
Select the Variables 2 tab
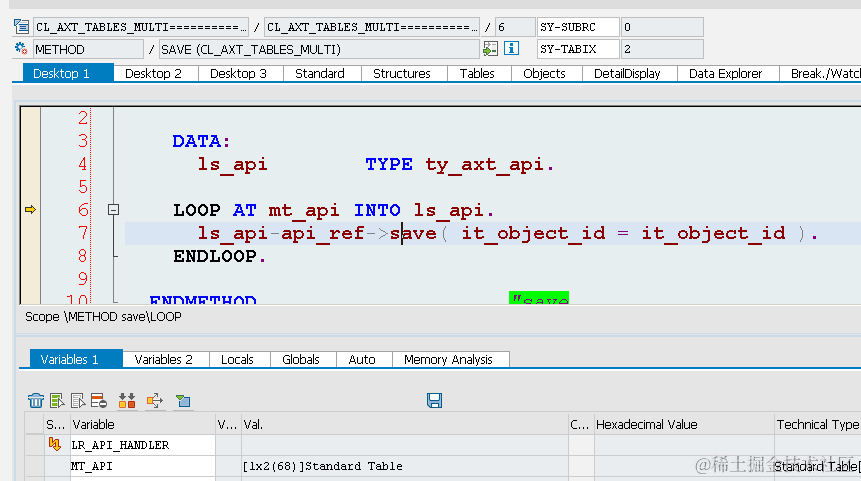[x=166, y=359]
